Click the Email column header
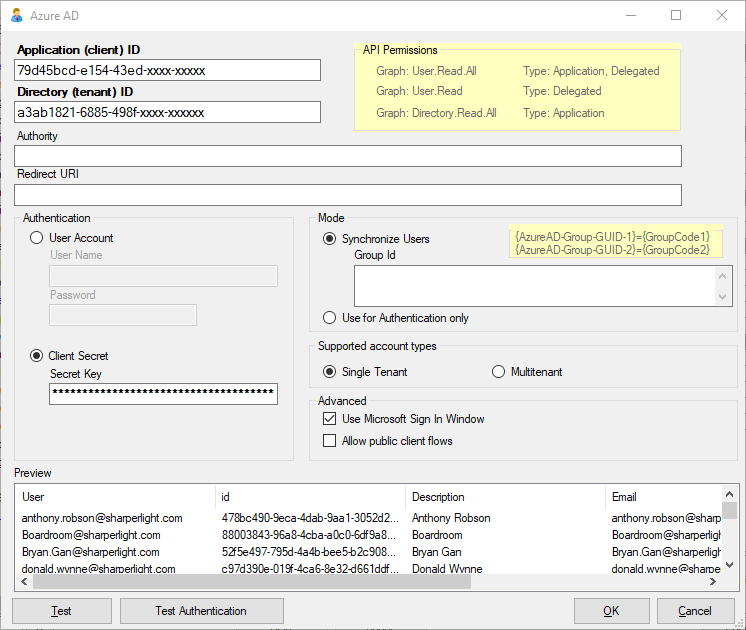The image size is (746, 630). 664,497
